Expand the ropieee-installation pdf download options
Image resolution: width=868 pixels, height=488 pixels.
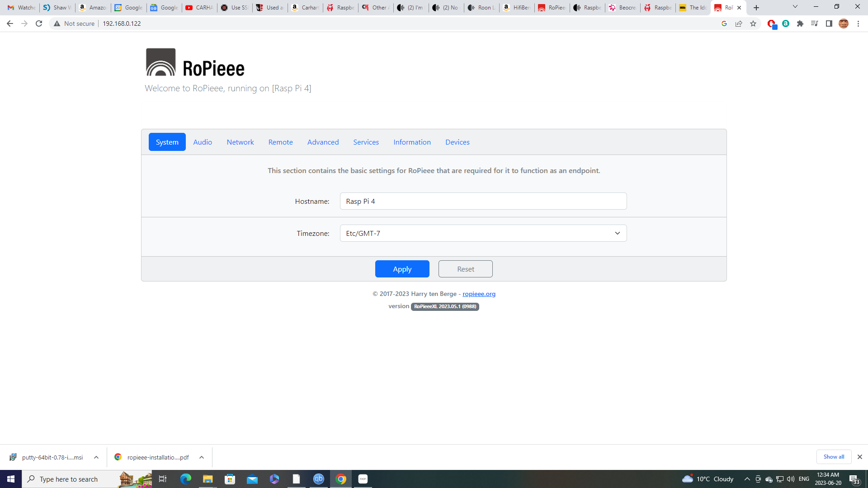point(202,457)
